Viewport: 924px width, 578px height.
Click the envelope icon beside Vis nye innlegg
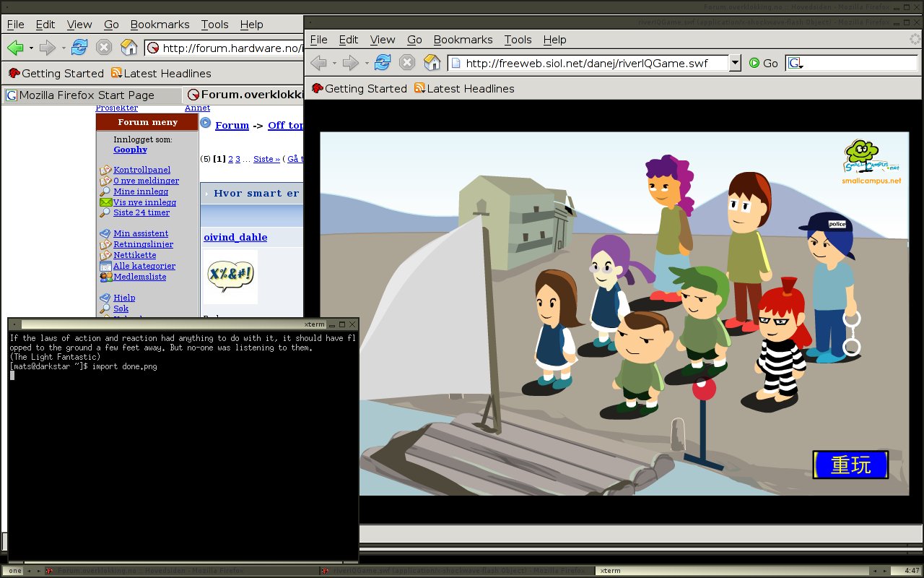pos(106,203)
